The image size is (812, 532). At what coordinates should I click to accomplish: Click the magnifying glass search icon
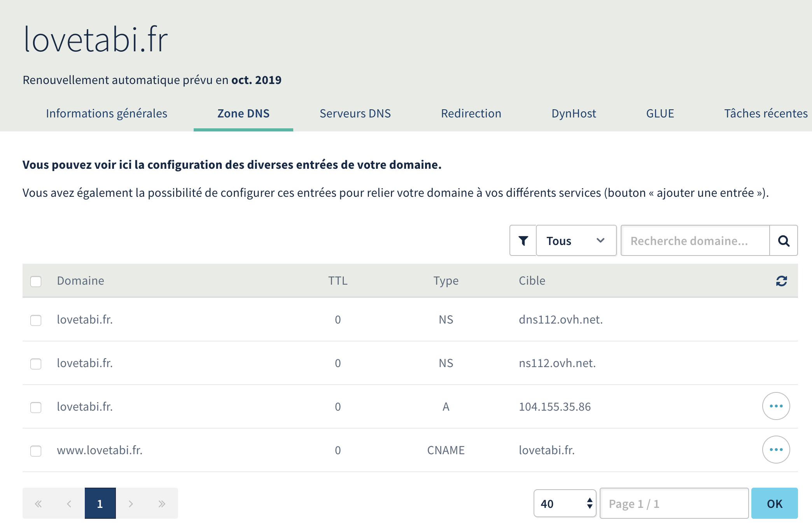point(784,241)
